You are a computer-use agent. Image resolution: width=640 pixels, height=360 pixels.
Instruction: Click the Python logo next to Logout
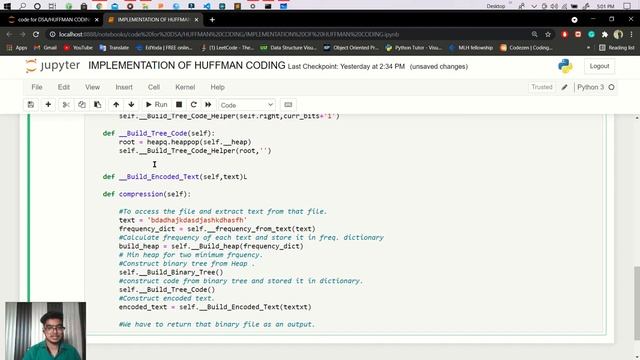point(565,66)
